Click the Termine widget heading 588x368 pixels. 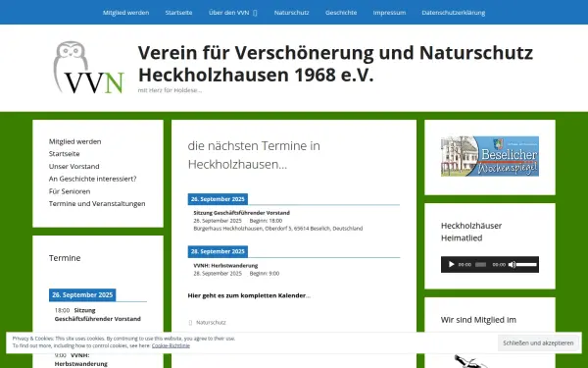click(65, 258)
